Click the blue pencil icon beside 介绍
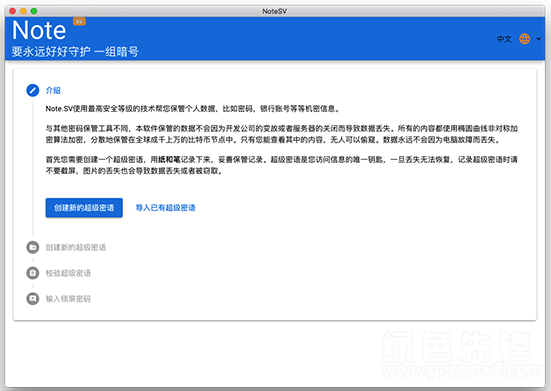This screenshot has height=391, width=551. [33, 90]
